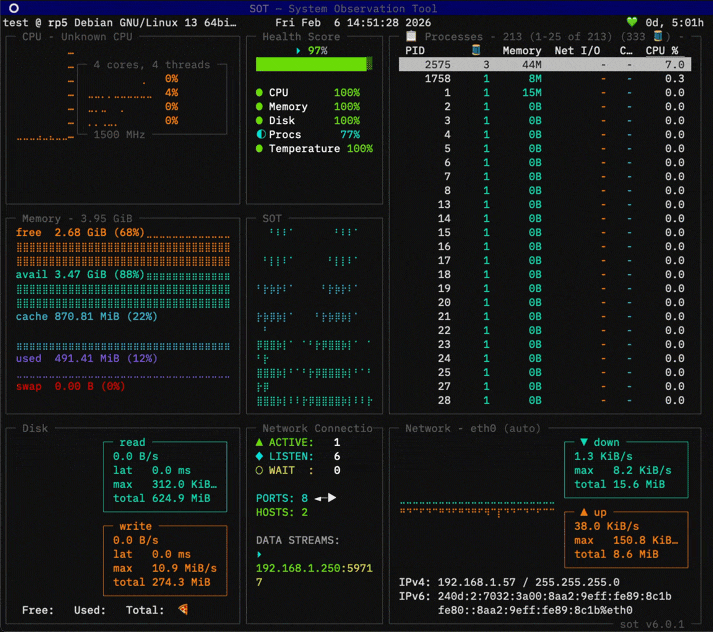
Task: Click the circle icon in the title bar
Action: (14, 8)
